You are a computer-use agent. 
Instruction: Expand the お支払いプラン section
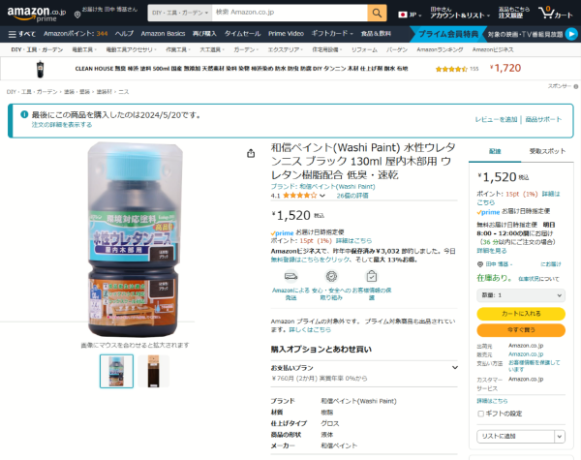(x=364, y=373)
